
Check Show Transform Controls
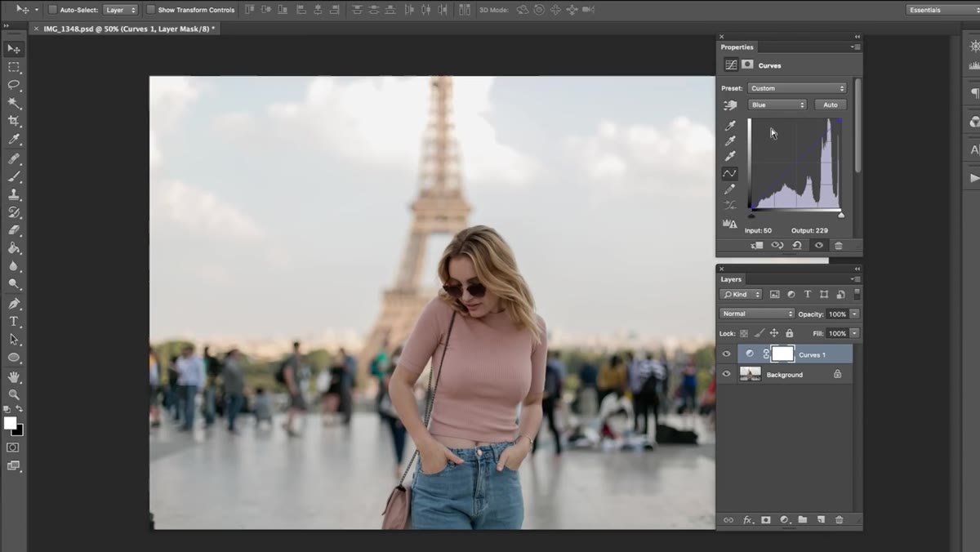pos(150,10)
